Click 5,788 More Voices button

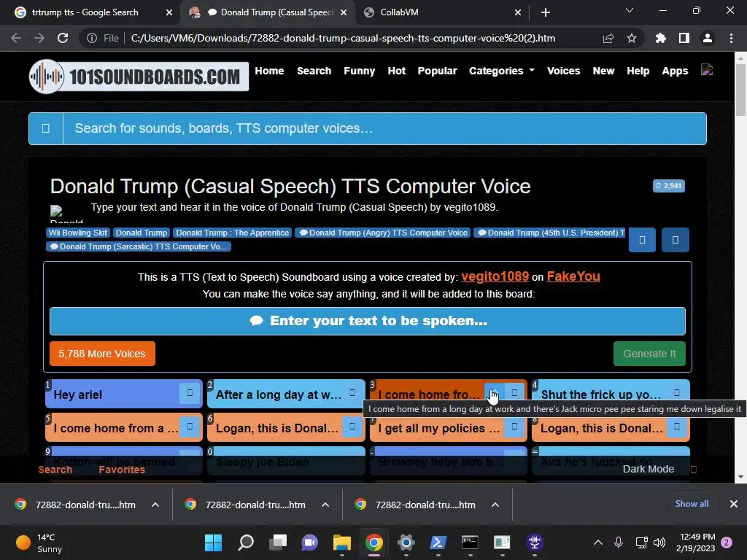pyautogui.click(x=102, y=354)
